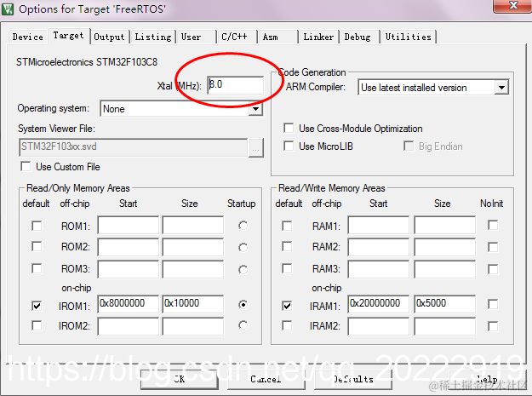
Task: Click the System Viewer File browse button
Action: tap(256, 148)
